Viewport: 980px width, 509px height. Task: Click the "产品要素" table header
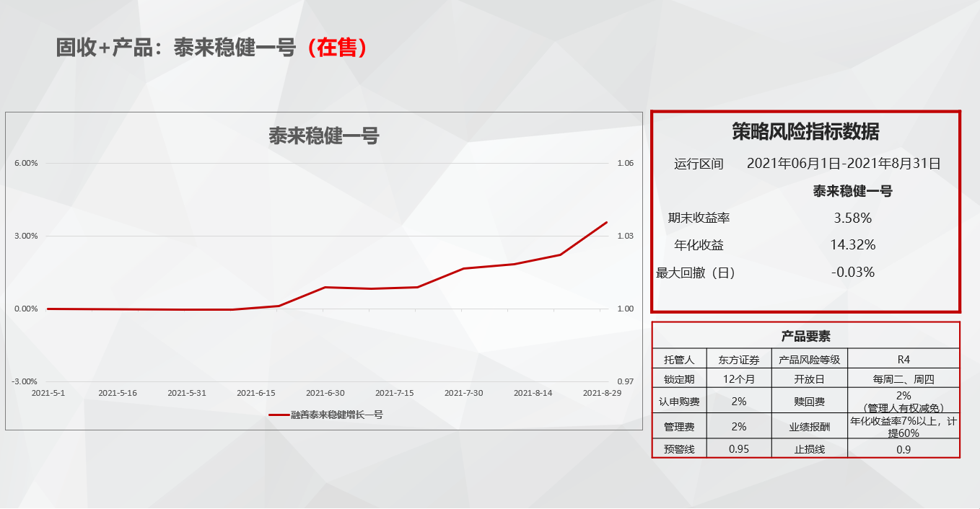pyautogui.click(x=805, y=336)
